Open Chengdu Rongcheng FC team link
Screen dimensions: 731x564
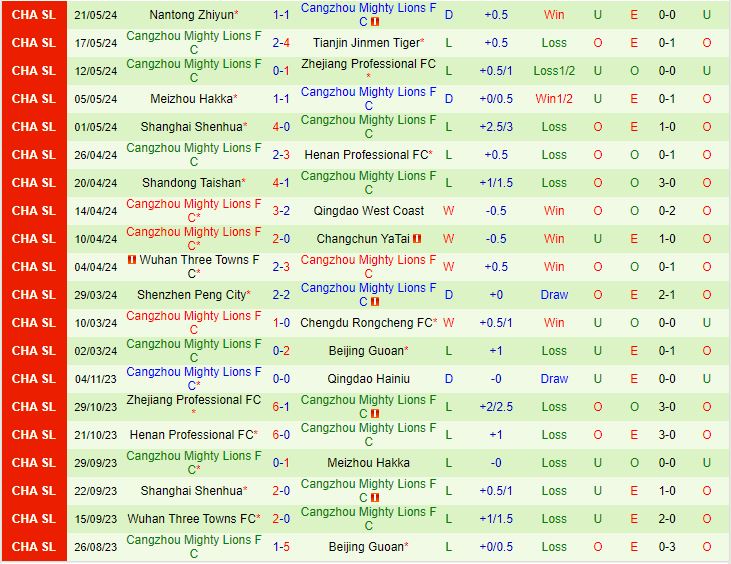point(366,323)
